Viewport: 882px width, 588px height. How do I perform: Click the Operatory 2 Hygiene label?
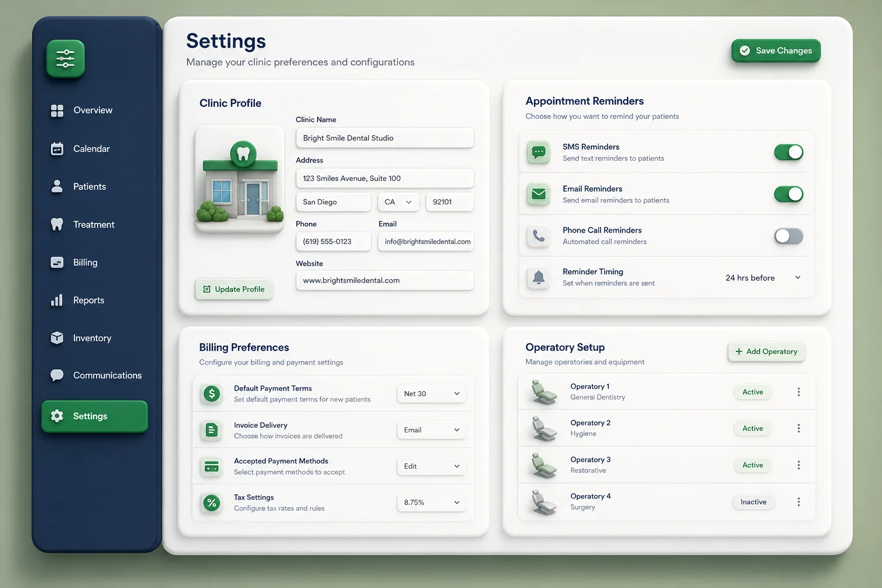[x=583, y=434]
